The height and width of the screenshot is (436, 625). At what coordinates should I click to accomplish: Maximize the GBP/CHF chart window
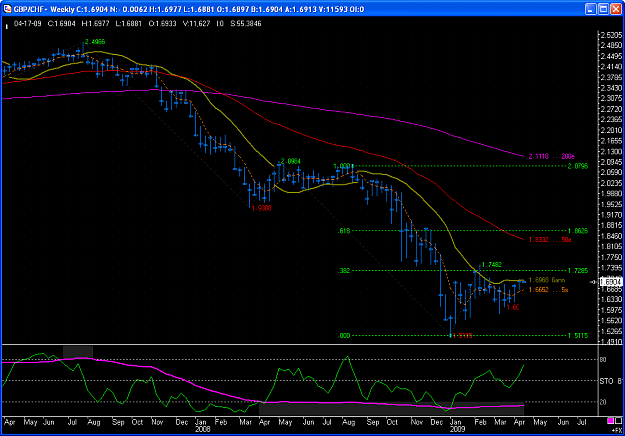(603, 9)
